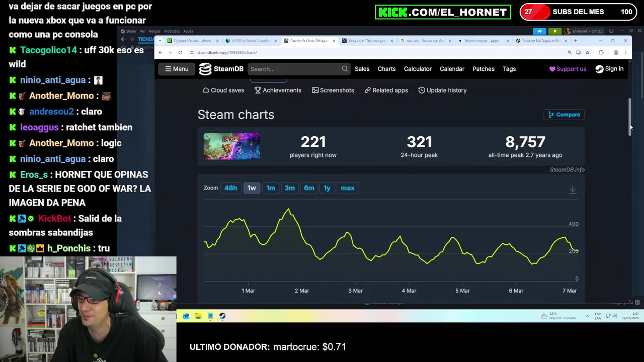Open Steam from the taskbar
Viewport: 644px width, 362px height.
(x=222, y=316)
